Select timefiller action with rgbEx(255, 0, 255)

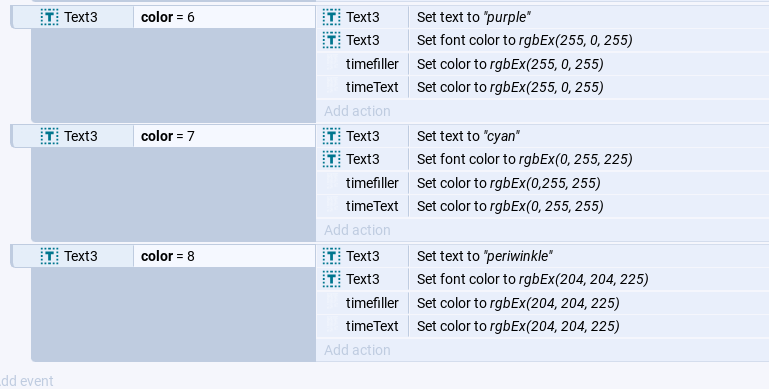tap(542, 64)
